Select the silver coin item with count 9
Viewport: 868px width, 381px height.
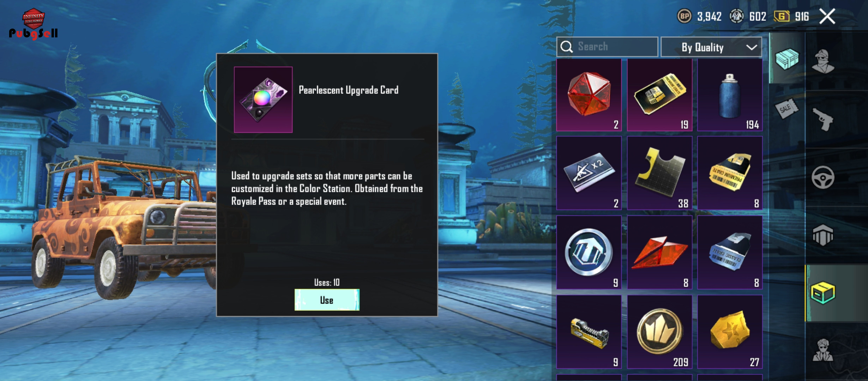click(589, 253)
